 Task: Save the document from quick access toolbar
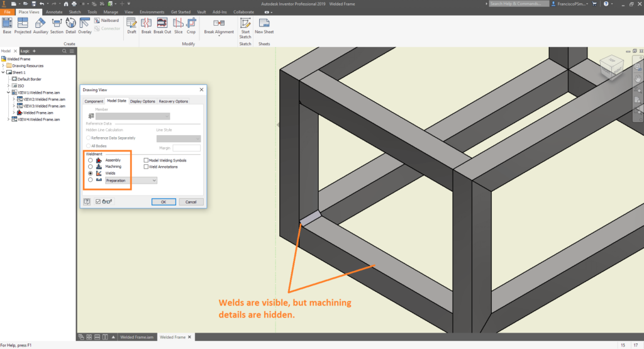33,4
